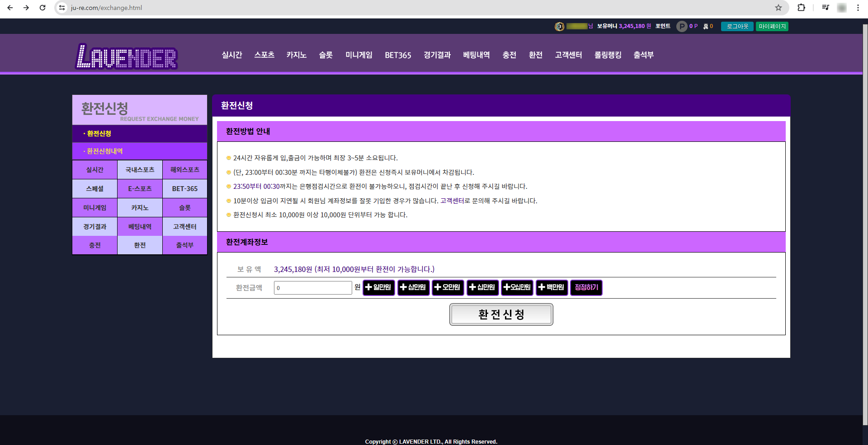Click the 환전금액 amount input field
868x445 pixels.
click(x=312, y=288)
